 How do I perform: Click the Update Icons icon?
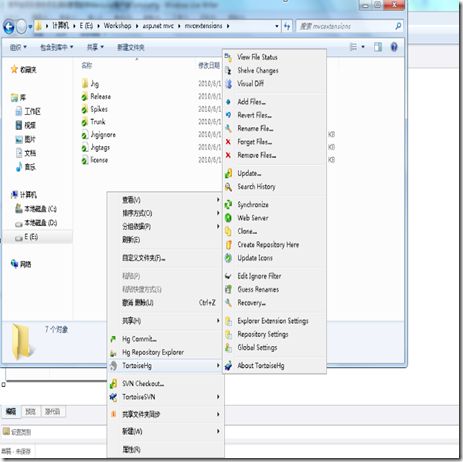228,258
